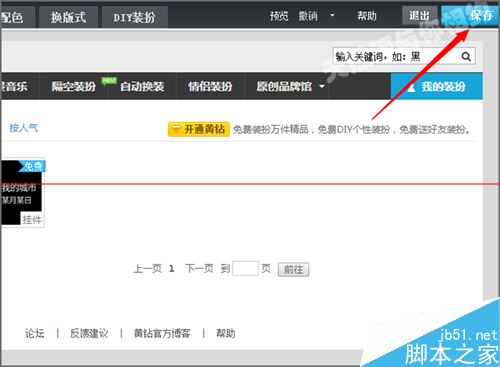
Task: Open the DIY装扮 tab
Action: point(134,17)
